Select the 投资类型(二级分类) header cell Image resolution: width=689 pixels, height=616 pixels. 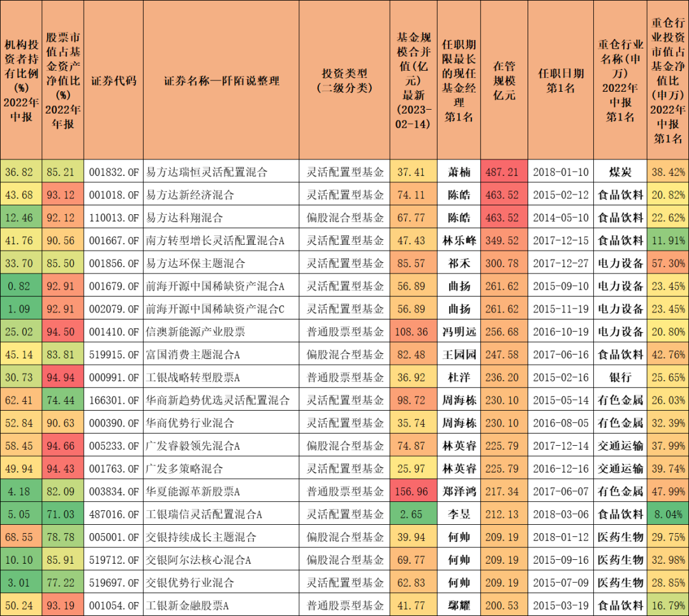344,80
